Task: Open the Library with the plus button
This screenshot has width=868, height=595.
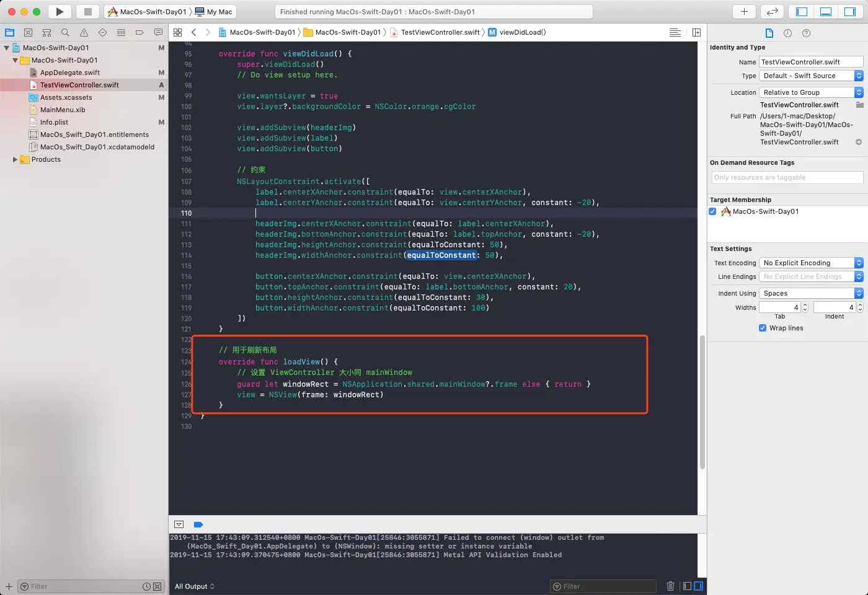Action: click(x=744, y=12)
